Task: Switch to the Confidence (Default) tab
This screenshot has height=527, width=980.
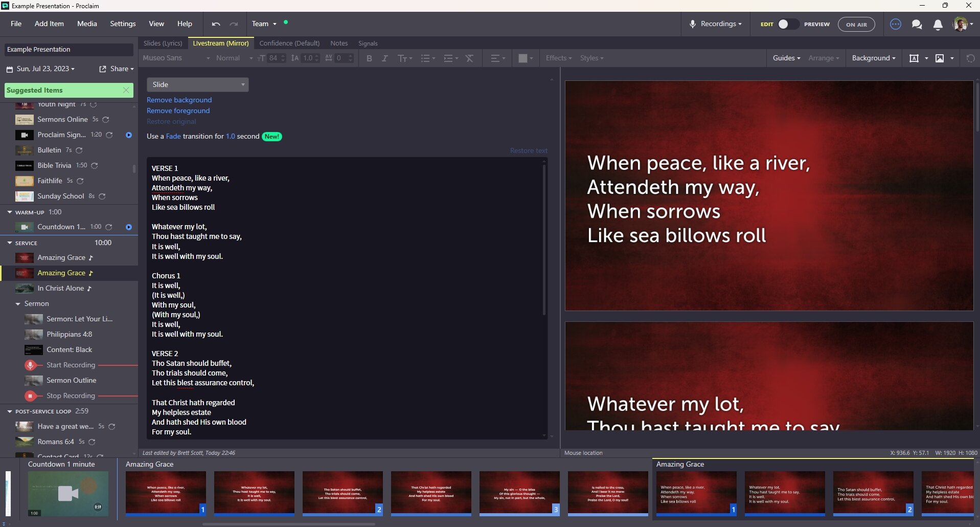Action: point(289,43)
